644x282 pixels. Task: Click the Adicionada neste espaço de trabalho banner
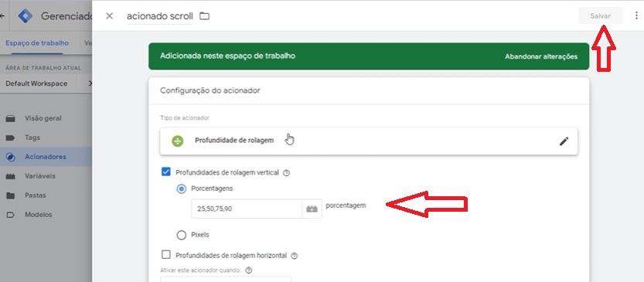tap(369, 56)
